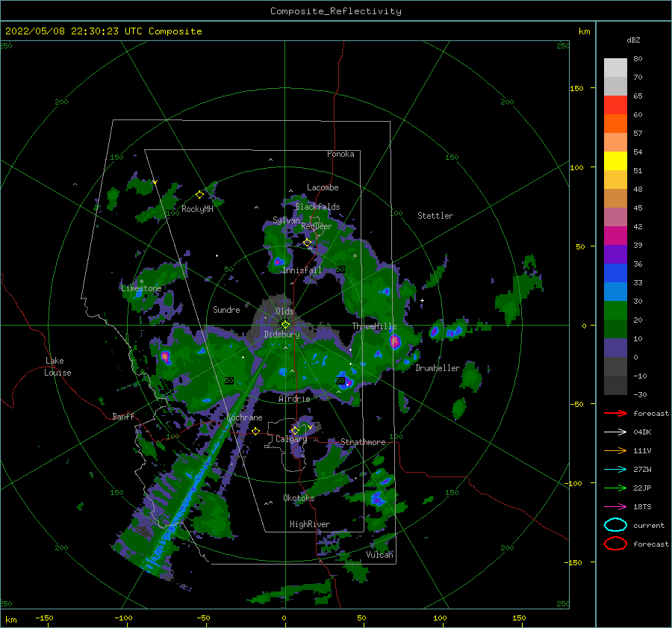Click the magenta 18TS arrow icon
Viewport: 672px width, 628px height.
coord(615,507)
